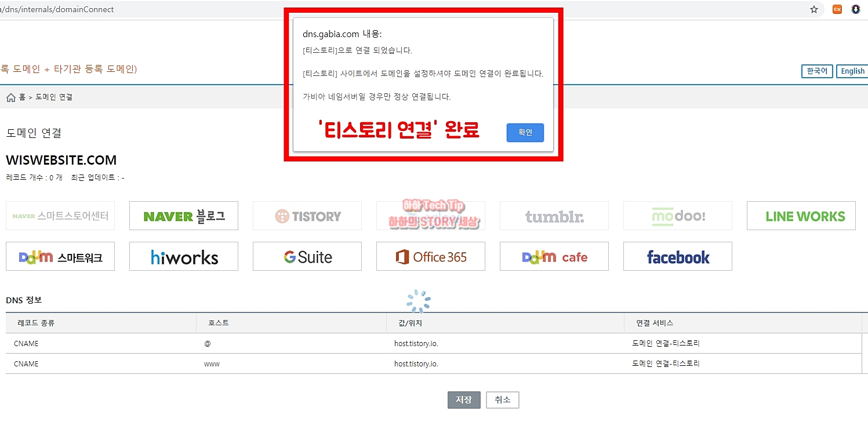868x429 pixels.
Task: Click host.tistory.io. value in @ row
Action: pos(416,343)
